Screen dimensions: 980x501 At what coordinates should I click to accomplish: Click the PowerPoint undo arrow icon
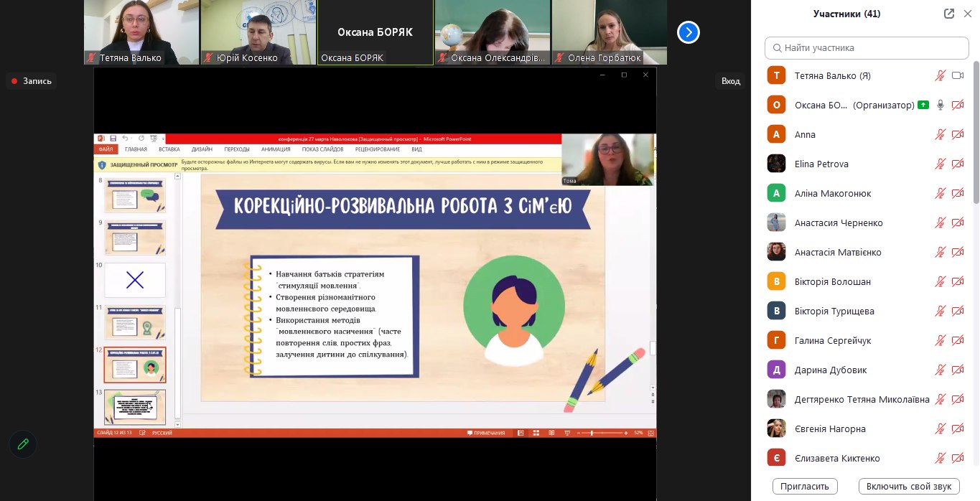(125, 138)
